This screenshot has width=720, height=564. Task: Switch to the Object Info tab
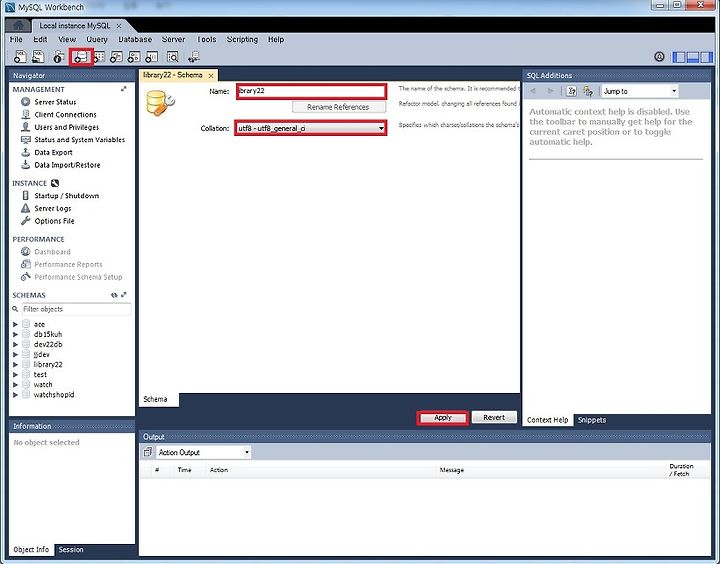(x=31, y=549)
